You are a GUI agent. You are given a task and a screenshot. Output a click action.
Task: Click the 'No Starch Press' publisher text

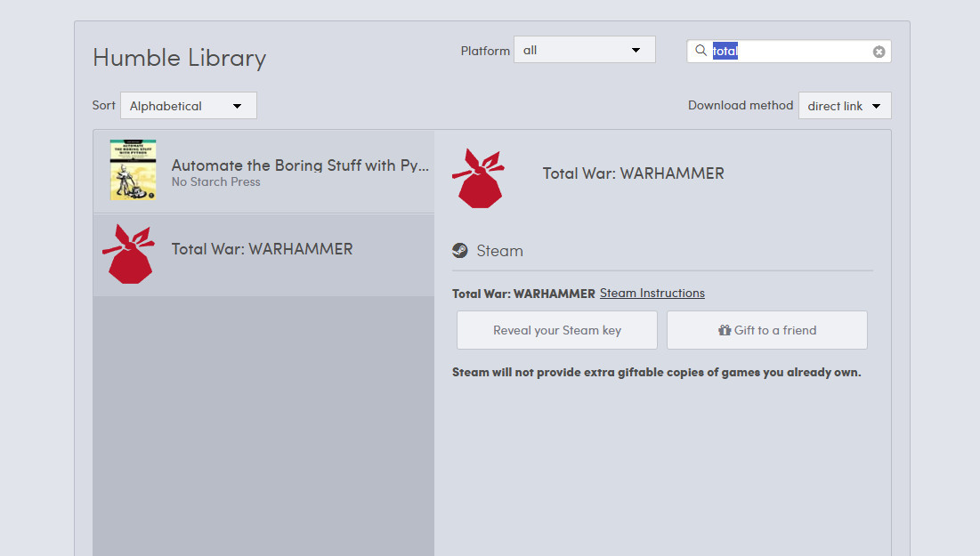click(x=215, y=181)
